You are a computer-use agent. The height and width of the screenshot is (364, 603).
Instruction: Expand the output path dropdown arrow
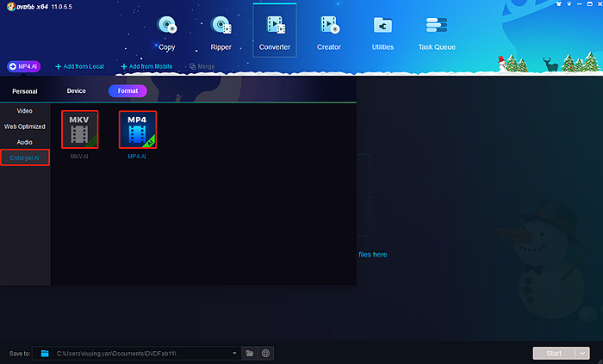coord(234,354)
